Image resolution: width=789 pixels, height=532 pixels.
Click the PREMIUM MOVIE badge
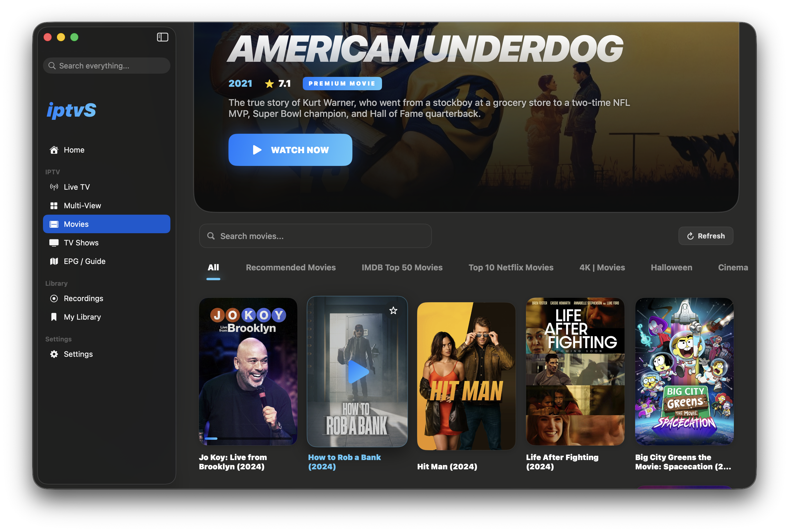(342, 84)
